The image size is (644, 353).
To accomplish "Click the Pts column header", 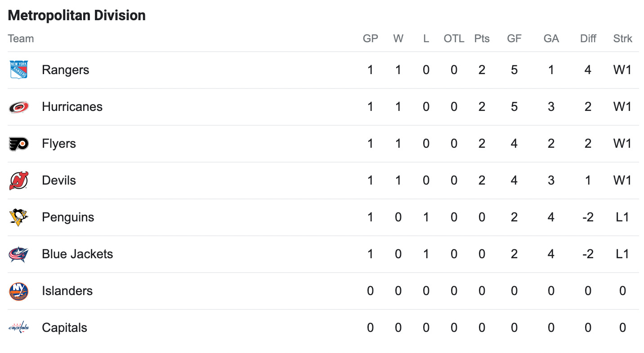I will pos(482,39).
